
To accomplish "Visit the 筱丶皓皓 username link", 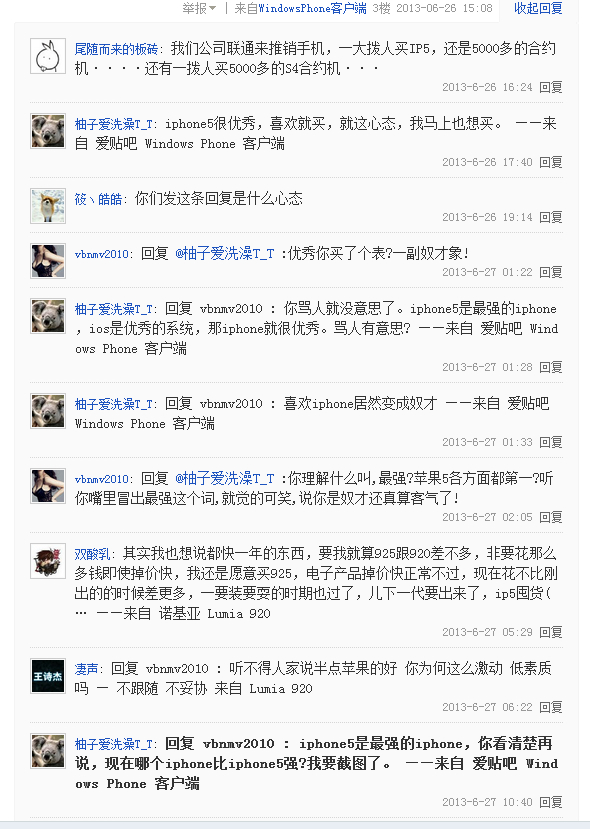I will tap(98, 199).
